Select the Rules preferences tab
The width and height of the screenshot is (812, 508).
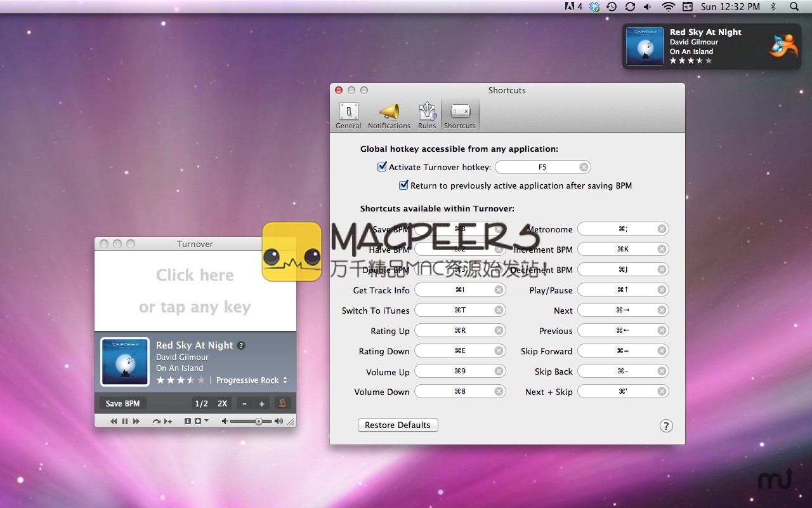click(427, 116)
